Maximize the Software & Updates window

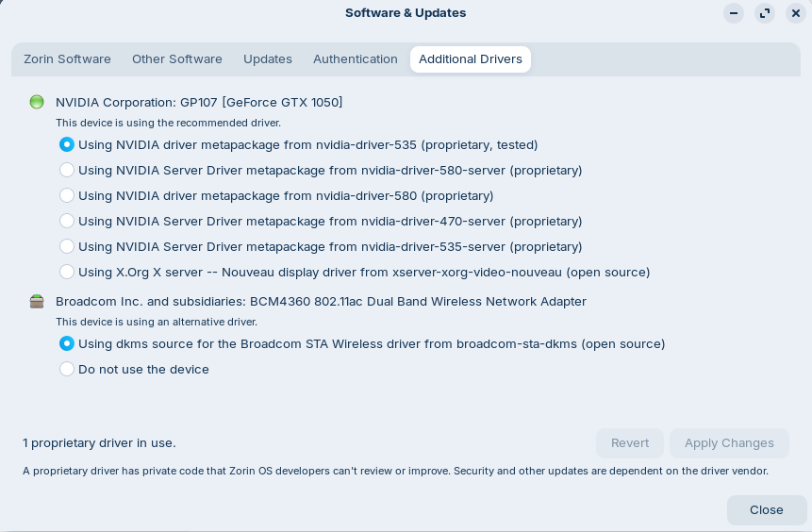click(765, 13)
